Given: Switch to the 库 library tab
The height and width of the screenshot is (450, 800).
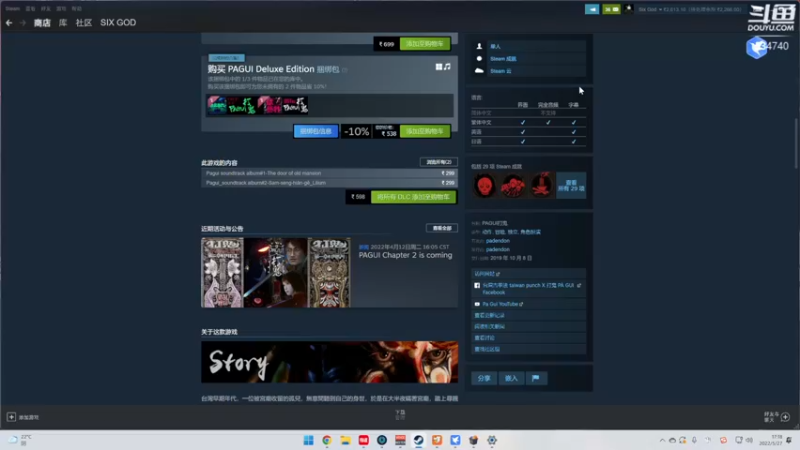Looking at the screenshot, I should tap(63, 22).
